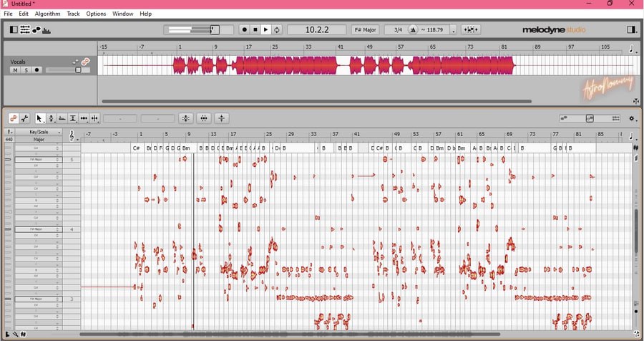Open the Algorithm menu
644x341 pixels.
click(x=47, y=14)
